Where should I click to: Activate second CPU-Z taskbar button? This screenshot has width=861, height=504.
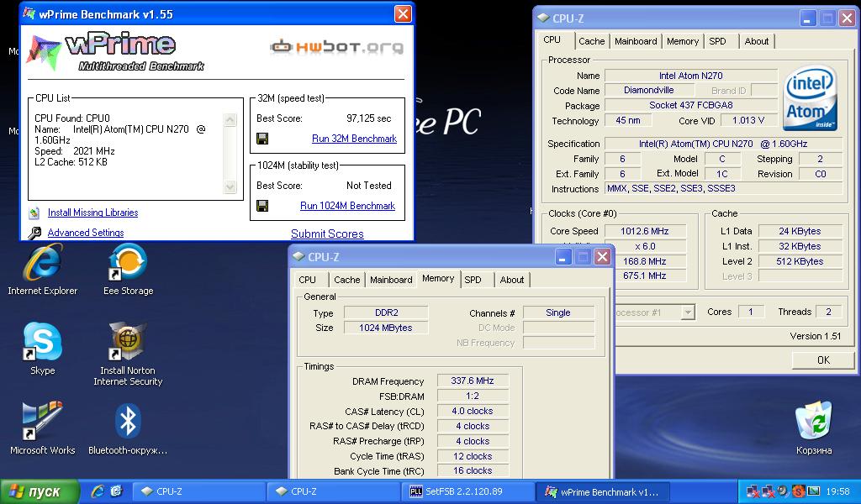pos(334,491)
